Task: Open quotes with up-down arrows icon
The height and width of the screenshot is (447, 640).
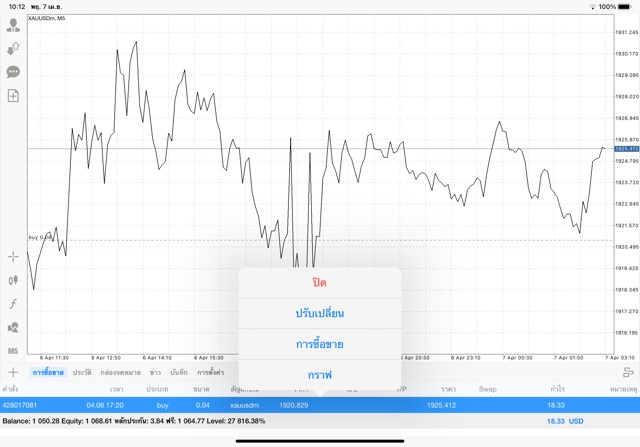Action: pyautogui.click(x=13, y=48)
